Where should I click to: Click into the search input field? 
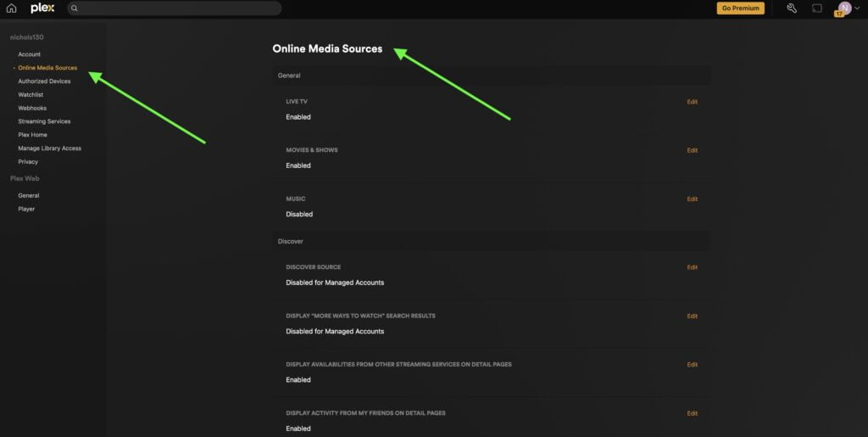[x=178, y=8]
